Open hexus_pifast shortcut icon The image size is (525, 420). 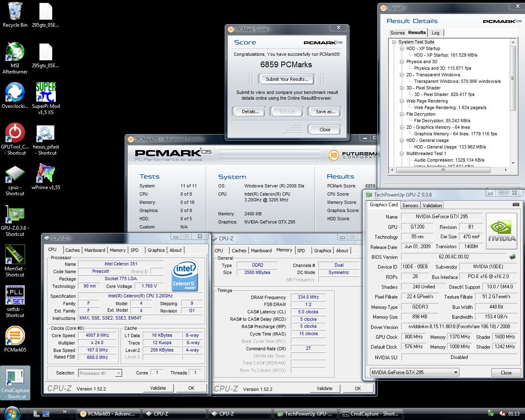pos(46,139)
